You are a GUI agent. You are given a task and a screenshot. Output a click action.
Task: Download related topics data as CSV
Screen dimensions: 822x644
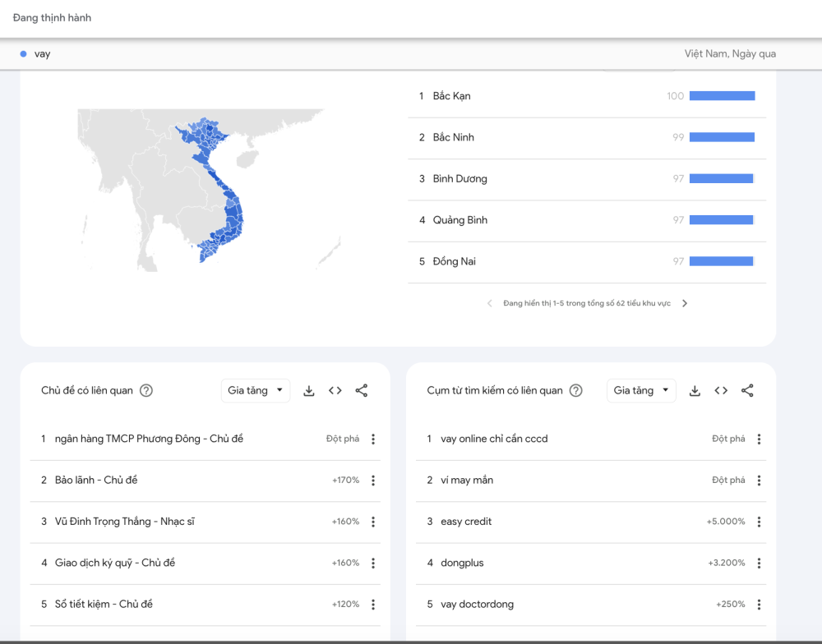point(309,391)
